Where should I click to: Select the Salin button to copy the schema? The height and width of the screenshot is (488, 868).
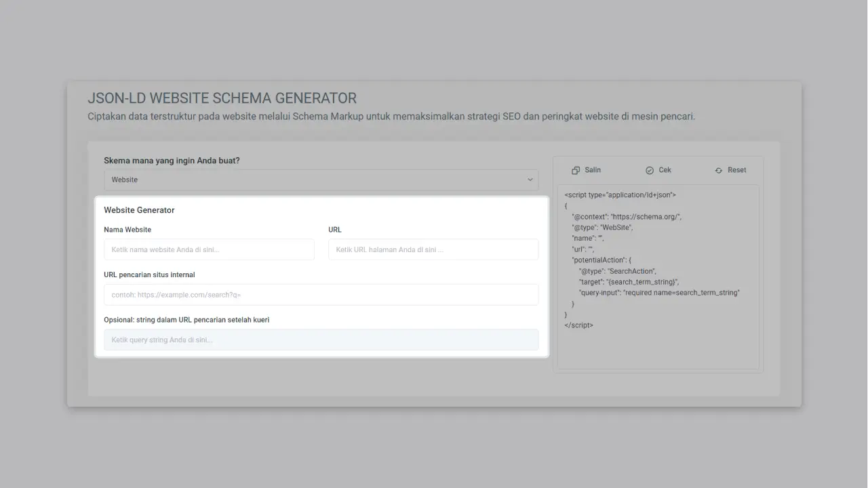point(586,169)
